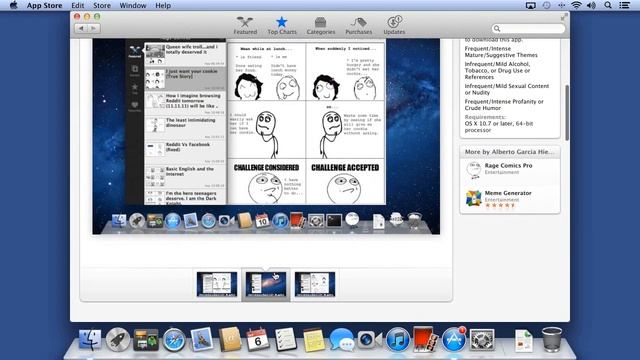Click the App Store icon in the Dock
Screen dimensions: 640x360
[453, 339]
